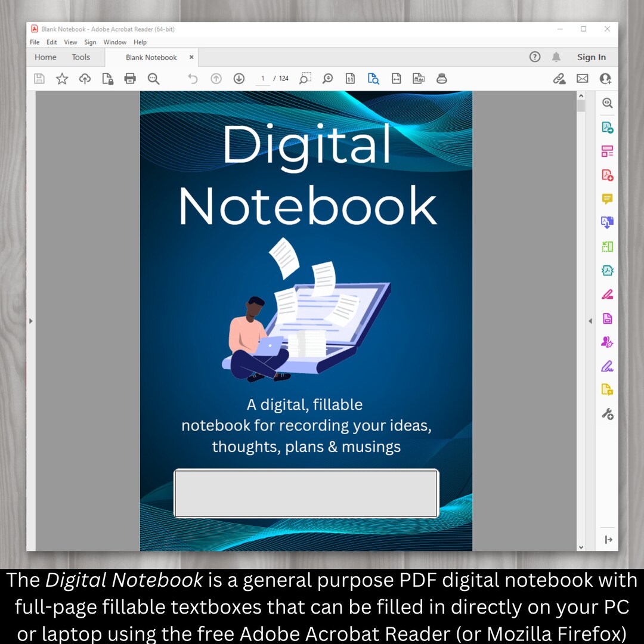Click the page number input field
This screenshot has width=644, height=644.
(262, 78)
